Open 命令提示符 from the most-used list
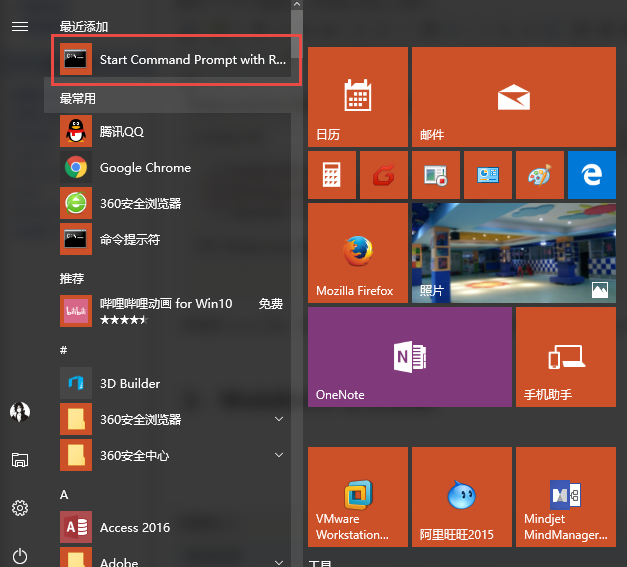The image size is (627, 567). coord(175,239)
